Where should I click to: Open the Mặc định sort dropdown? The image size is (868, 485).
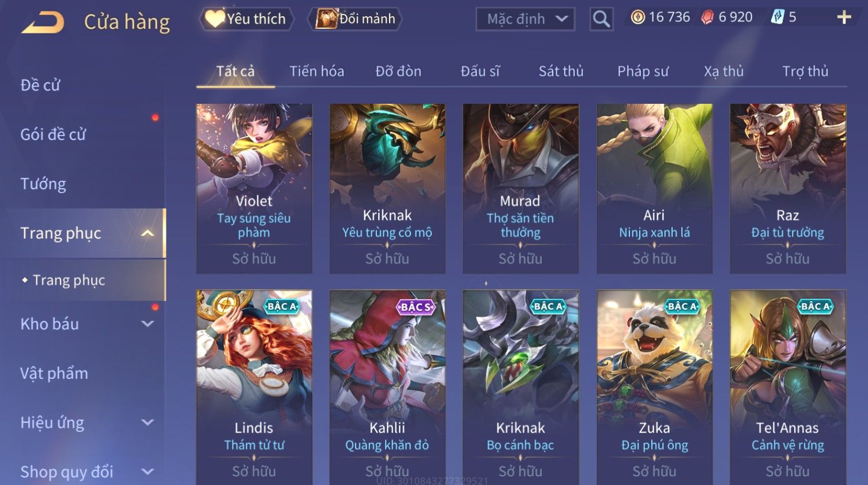525,19
